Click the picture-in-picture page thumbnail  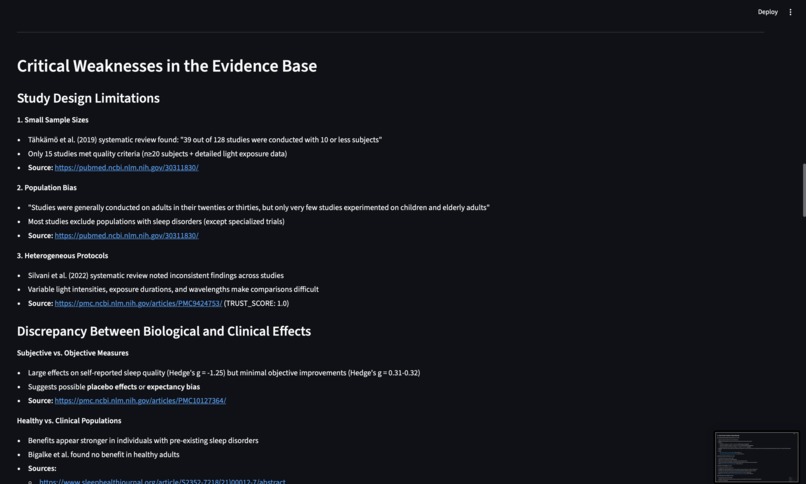coord(756,456)
